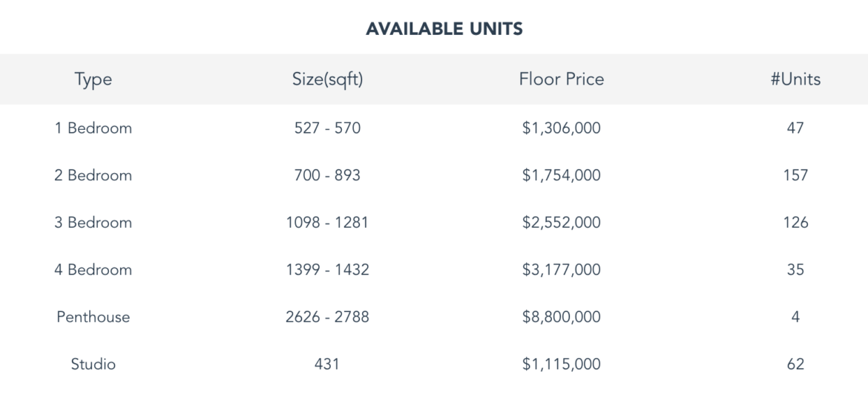This screenshot has width=868, height=398.
Task: Select the $8,800,000 Penthouse price
Action: pos(562,317)
